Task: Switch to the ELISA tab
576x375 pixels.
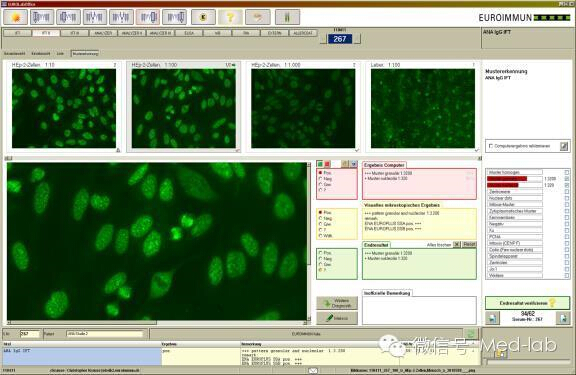Action: click(x=189, y=33)
